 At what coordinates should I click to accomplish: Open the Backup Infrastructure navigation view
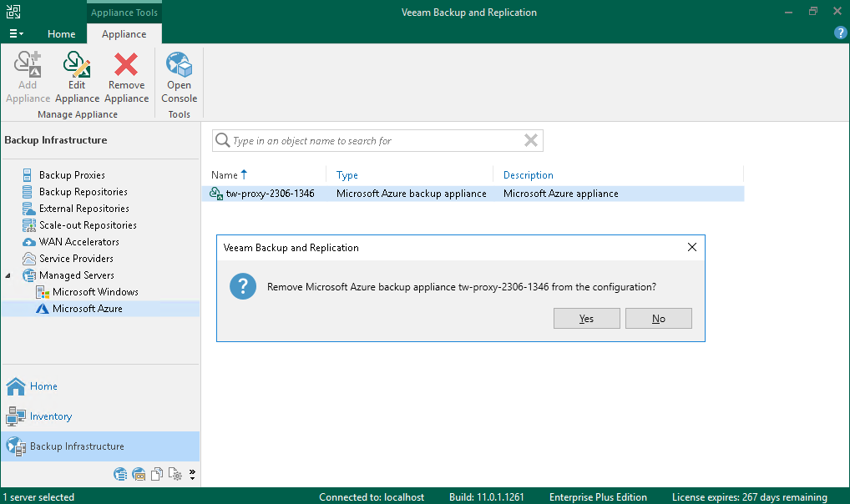pyautogui.click(x=100, y=446)
